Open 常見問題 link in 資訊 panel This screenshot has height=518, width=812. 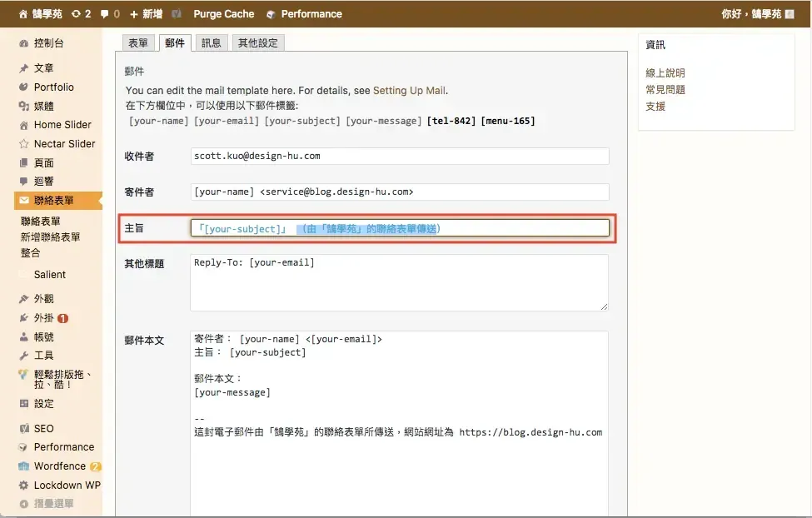tap(665, 90)
